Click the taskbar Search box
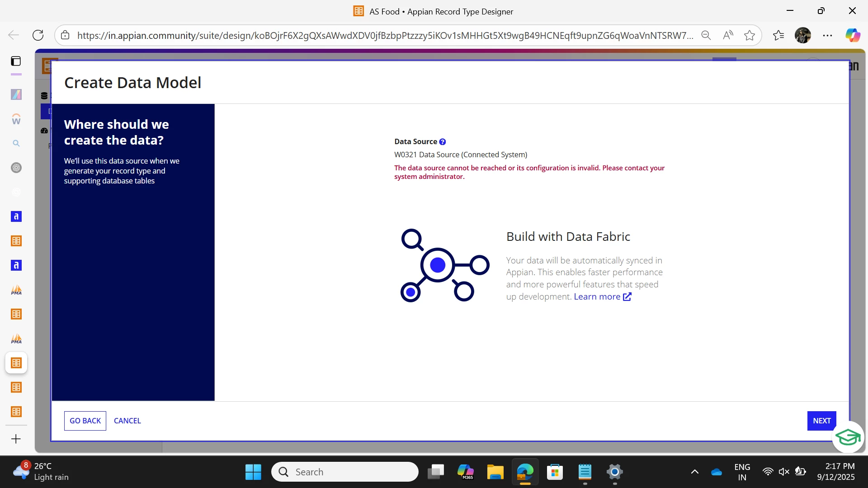The width and height of the screenshot is (868, 488). [x=345, y=472]
